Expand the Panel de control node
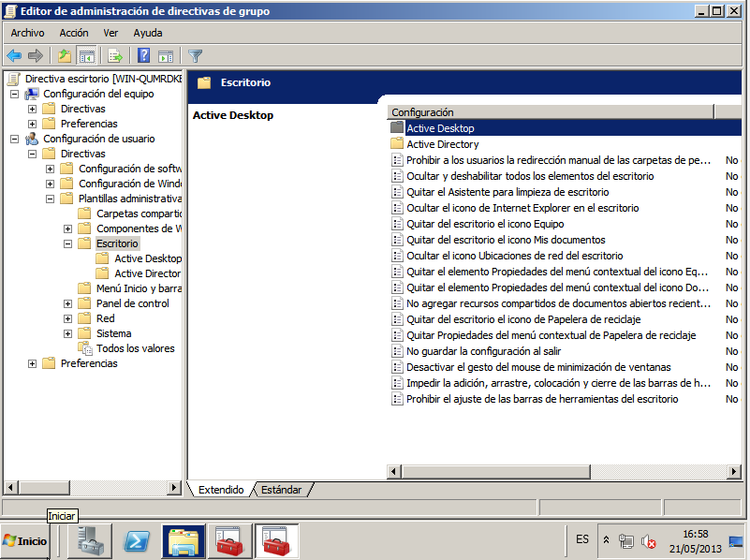This screenshot has width=750, height=560. [x=68, y=303]
